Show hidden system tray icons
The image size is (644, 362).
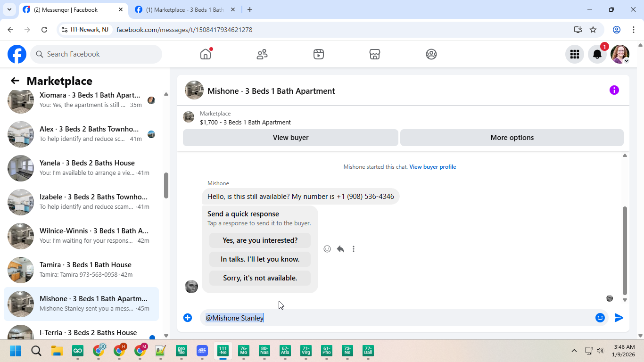574,351
